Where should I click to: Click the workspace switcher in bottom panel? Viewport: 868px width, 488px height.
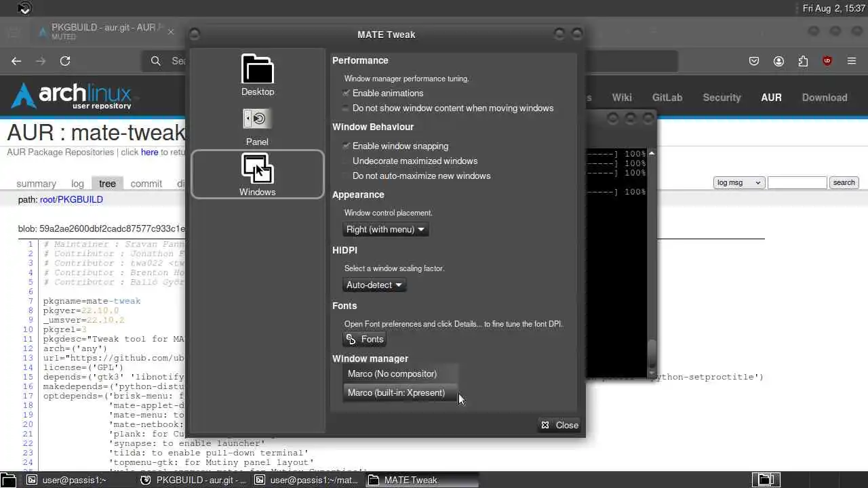pyautogui.click(x=766, y=480)
